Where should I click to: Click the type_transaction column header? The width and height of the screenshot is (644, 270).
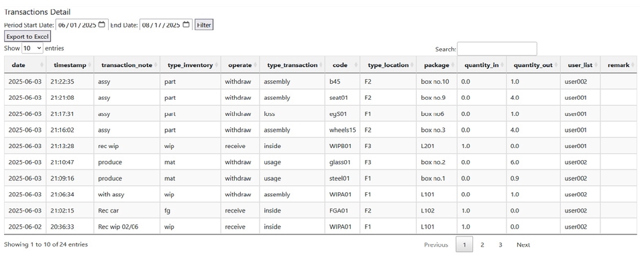click(292, 65)
